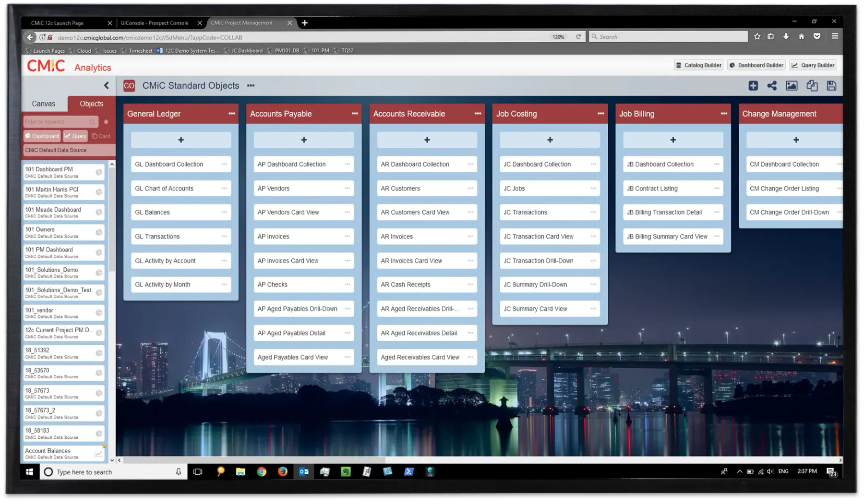Open File Explorer from the taskbar
The image size is (864, 504).
pyautogui.click(x=240, y=472)
